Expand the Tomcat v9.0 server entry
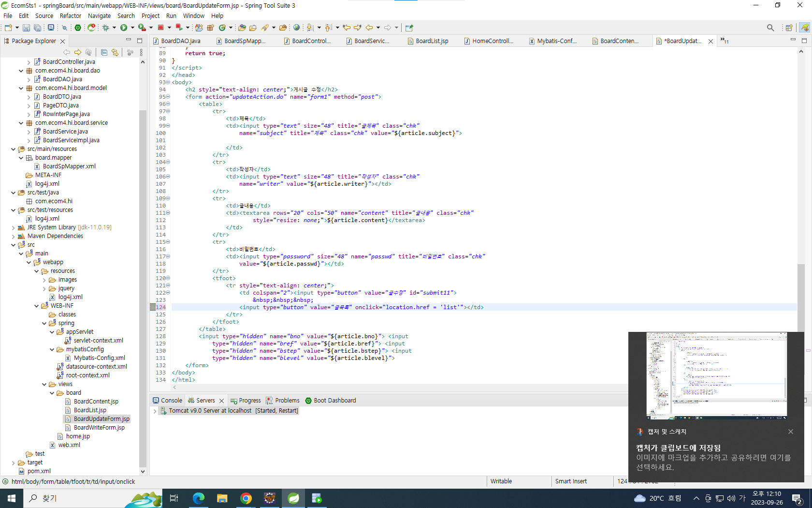 (x=155, y=411)
